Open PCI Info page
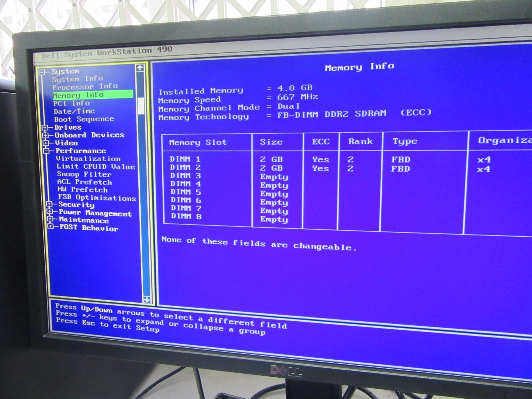 tap(71, 103)
